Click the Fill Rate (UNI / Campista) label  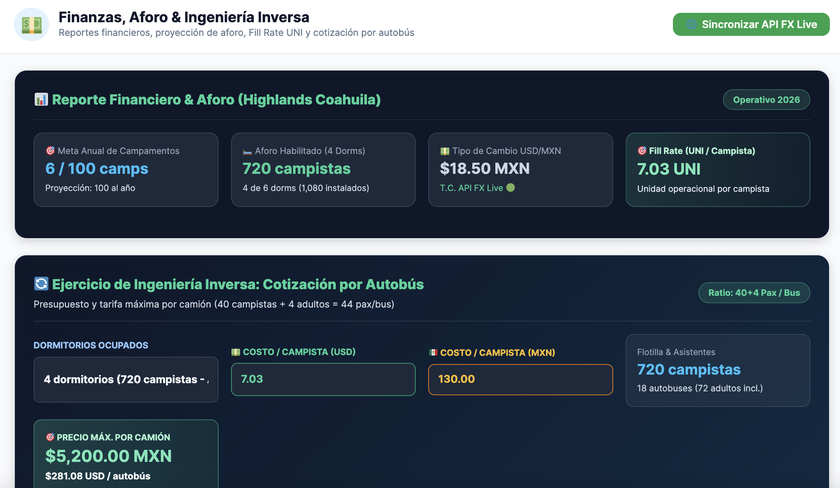(702, 151)
